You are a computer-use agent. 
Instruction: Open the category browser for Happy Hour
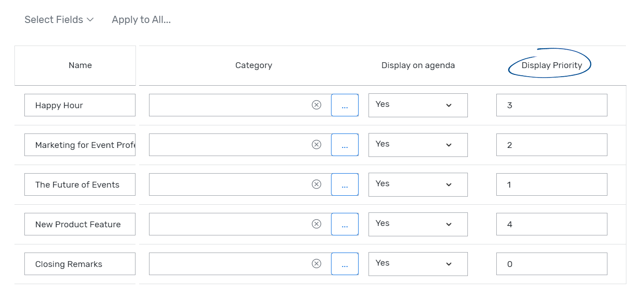tap(345, 105)
